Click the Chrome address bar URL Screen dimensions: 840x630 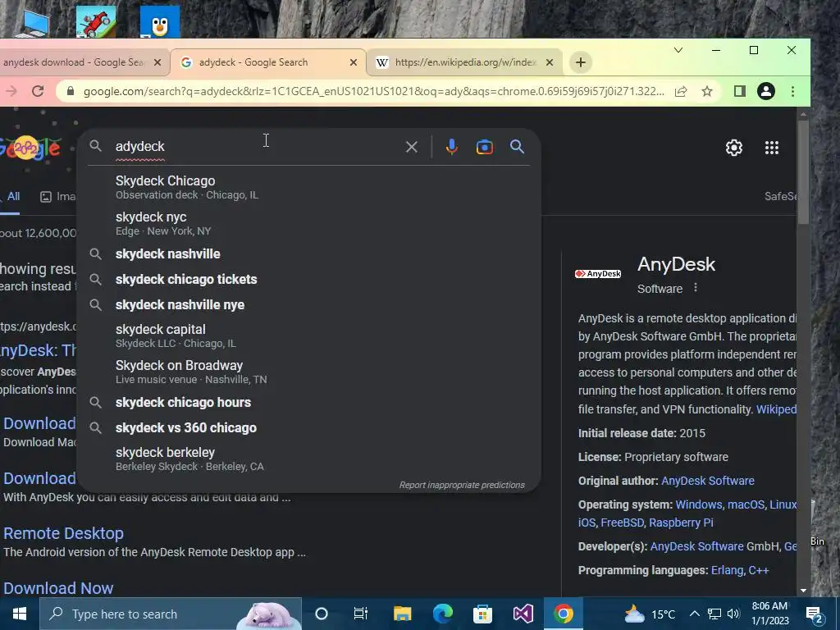pos(373,91)
